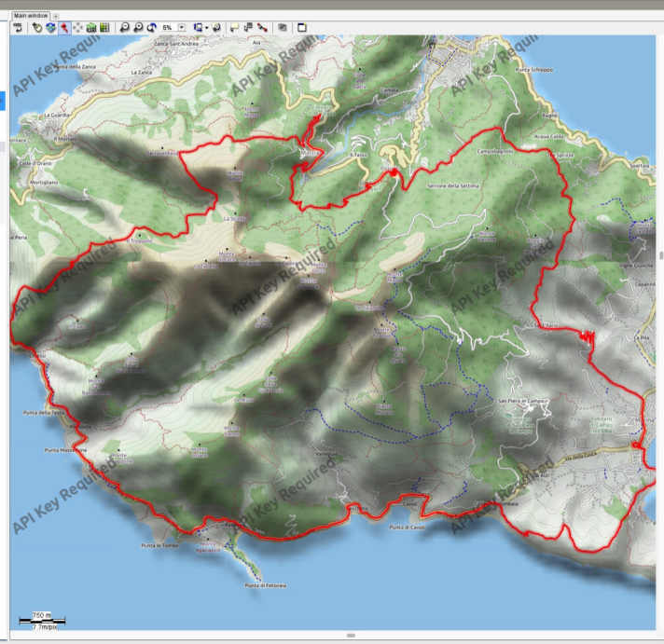This screenshot has width=664, height=644.
Task: Click the globe icon in the toolbar
Action: tap(50, 28)
